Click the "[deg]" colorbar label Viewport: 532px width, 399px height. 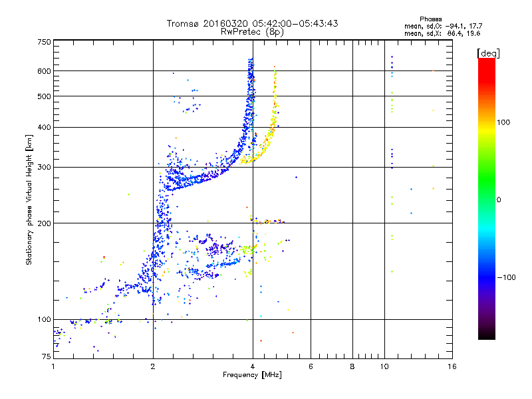[488, 53]
